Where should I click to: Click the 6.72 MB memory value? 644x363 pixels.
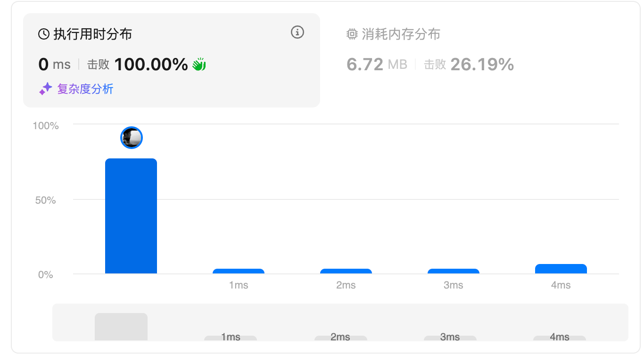tap(377, 65)
